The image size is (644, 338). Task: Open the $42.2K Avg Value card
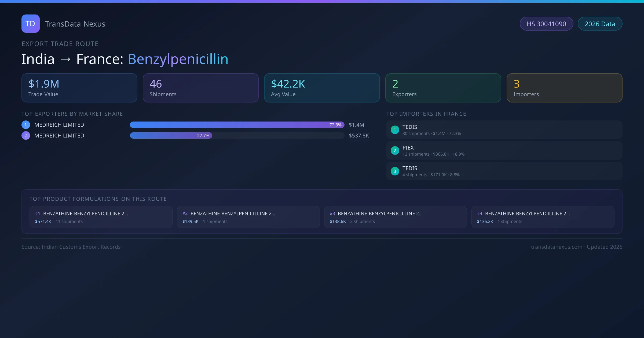click(x=322, y=88)
